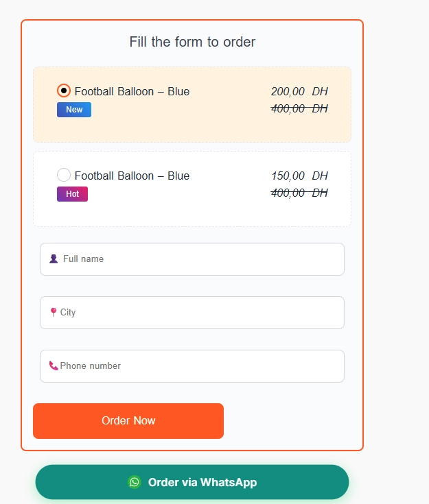Click the crossed-out 400,00 DH under 150,00 DH
Image resolution: width=429 pixels, height=504 pixels.
coord(299,193)
